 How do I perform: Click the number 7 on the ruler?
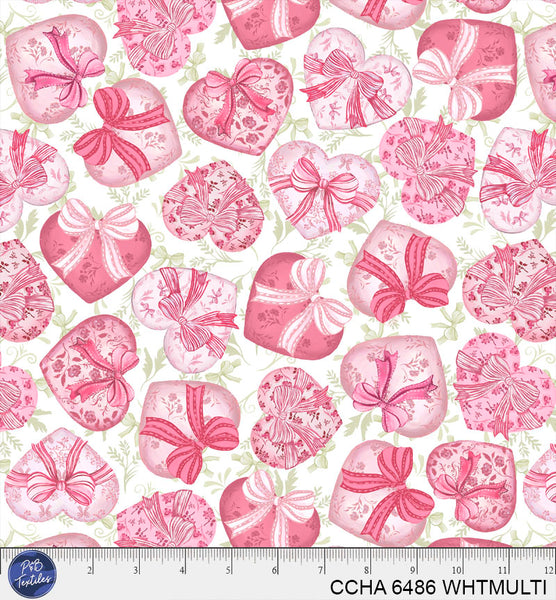pos(321,571)
